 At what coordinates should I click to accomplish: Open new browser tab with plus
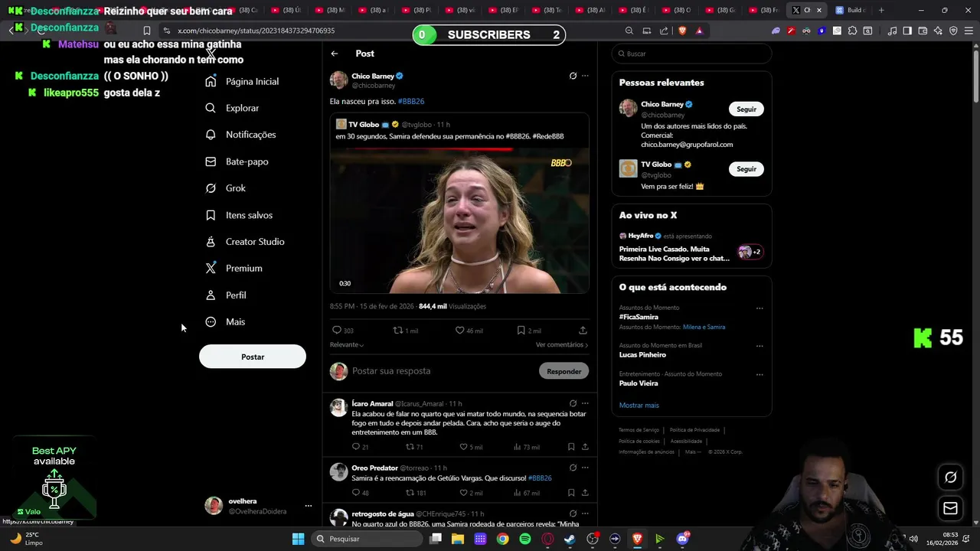pyautogui.click(x=881, y=10)
